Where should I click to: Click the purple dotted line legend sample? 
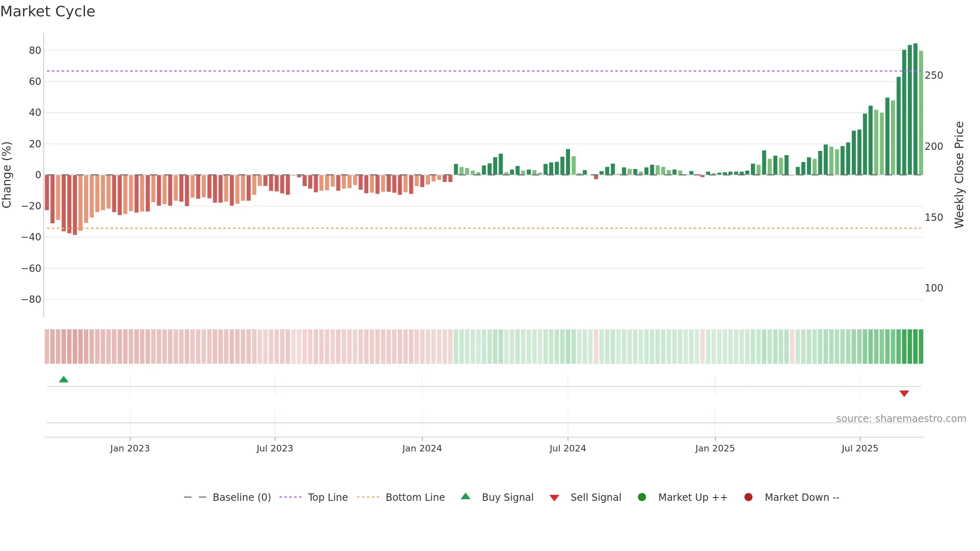[290, 497]
